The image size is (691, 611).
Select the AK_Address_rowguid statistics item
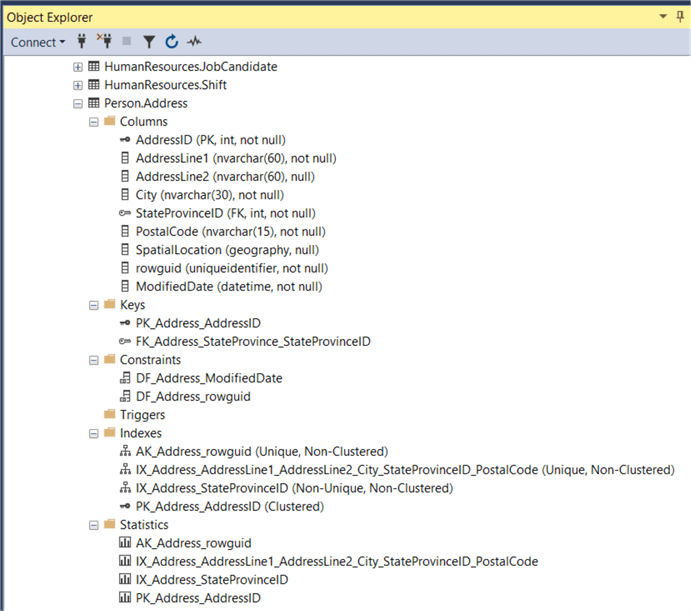click(193, 543)
